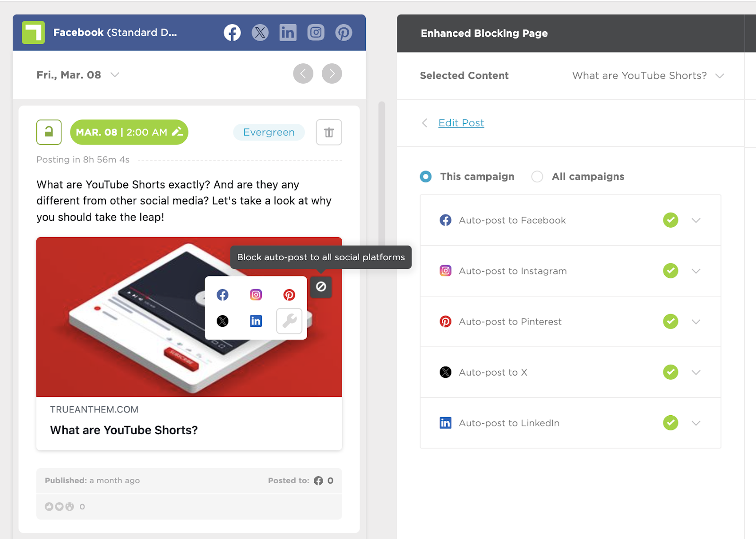Click Instagram icon in the image popup
This screenshot has width=756, height=539.
pyautogui.click(x=256, y=295)
